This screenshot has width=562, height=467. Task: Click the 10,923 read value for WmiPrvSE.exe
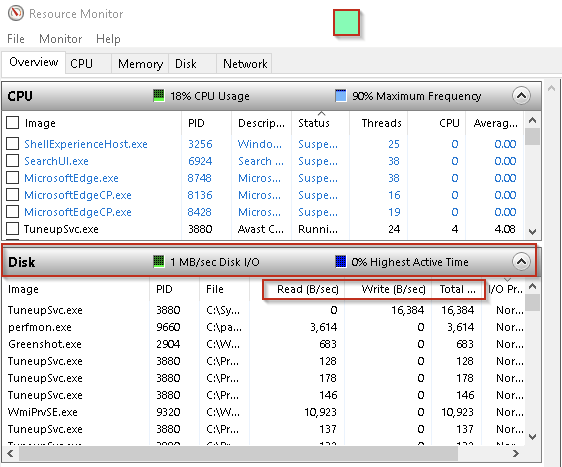pyautogui.click(x=320, y=412)
